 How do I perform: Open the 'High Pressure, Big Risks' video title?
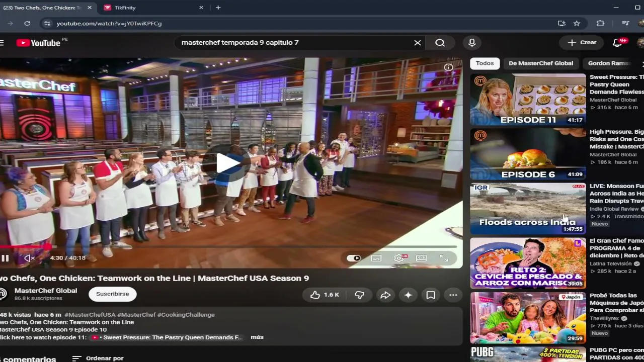617,139
